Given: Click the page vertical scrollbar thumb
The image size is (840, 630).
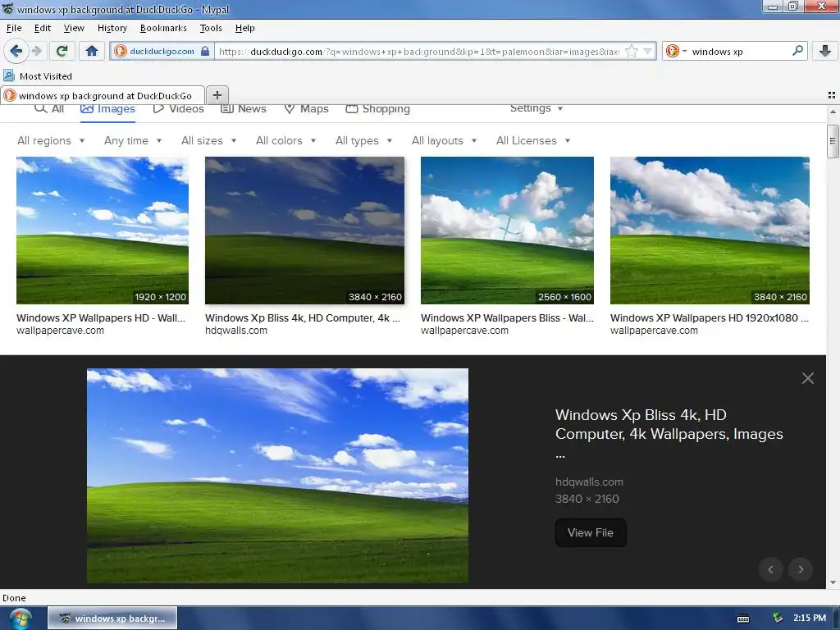Looking at the screenshot, I should (x=832, y=141).
